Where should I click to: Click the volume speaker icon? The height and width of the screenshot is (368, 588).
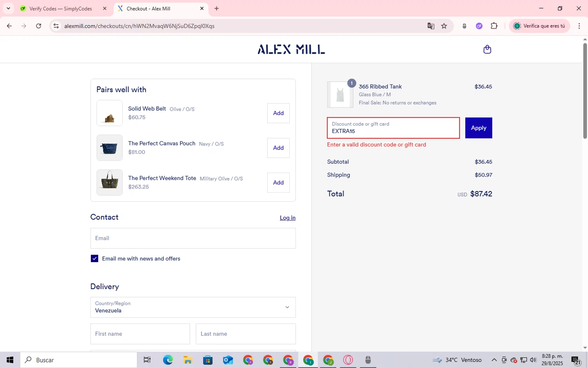click(533, 360)
